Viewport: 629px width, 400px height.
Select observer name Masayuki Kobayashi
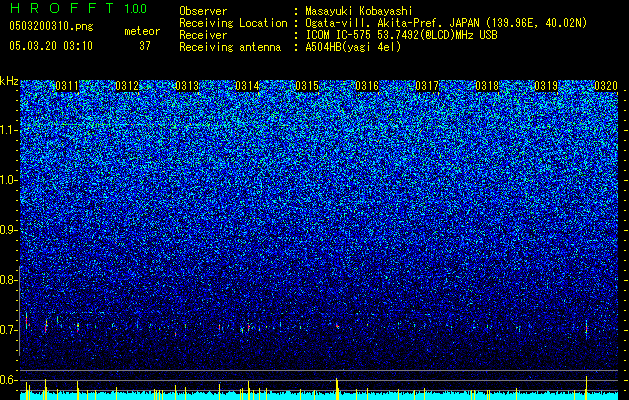pos(359,11)
